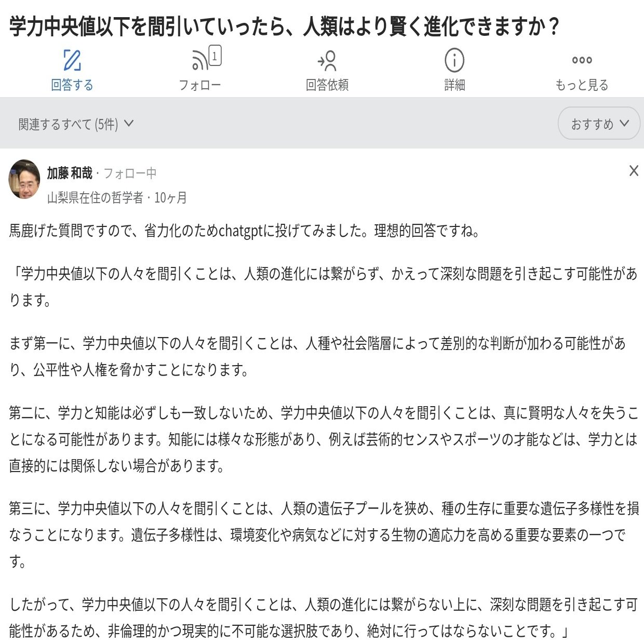Click the chevron next to おすすめ
The height and width of the screenshot is (644, 644).
(x=624, y=124)
